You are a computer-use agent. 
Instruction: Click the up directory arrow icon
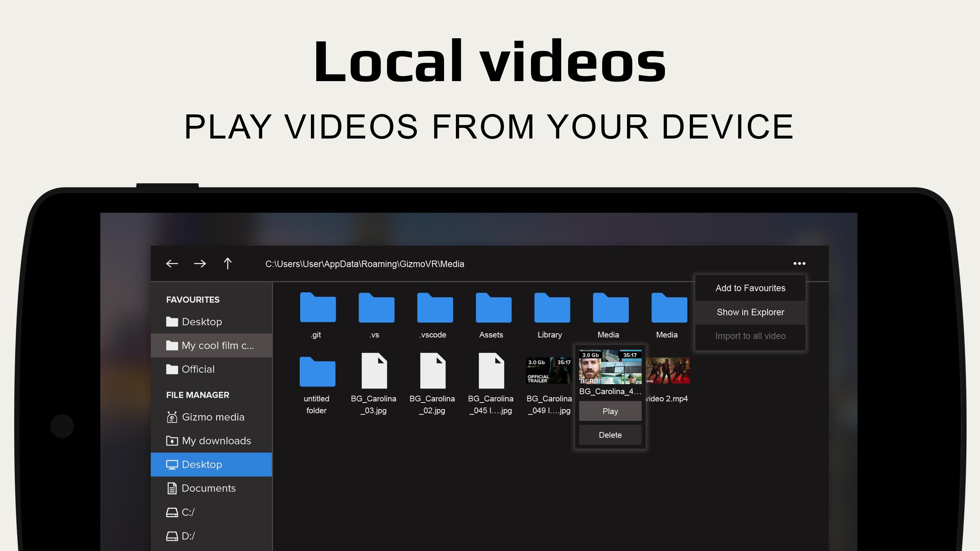(228, 263)
